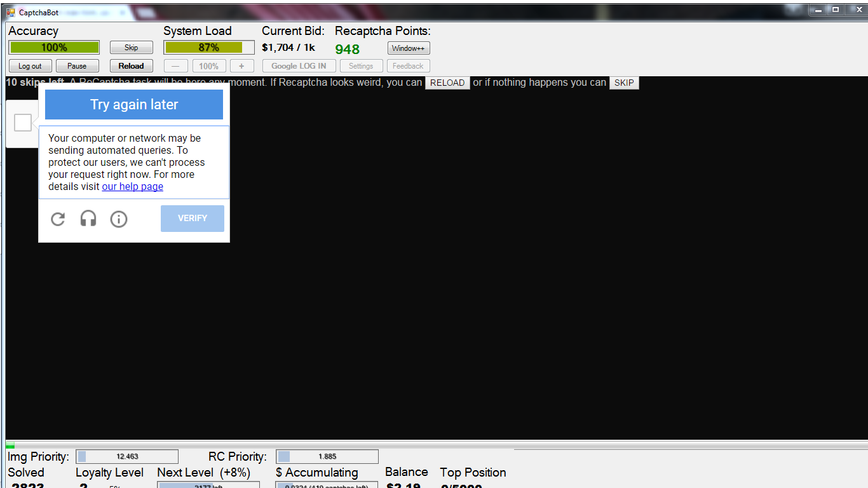The width and height of the screenshot is (868, 488).
Task: Click the plus zoom button
Action: [x=241, y=66]
